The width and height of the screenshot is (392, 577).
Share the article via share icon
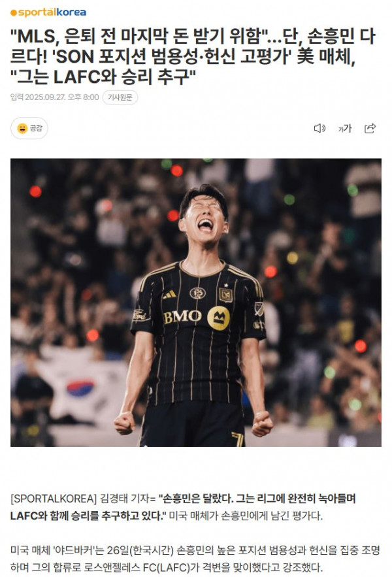click(x=370, y=128)
